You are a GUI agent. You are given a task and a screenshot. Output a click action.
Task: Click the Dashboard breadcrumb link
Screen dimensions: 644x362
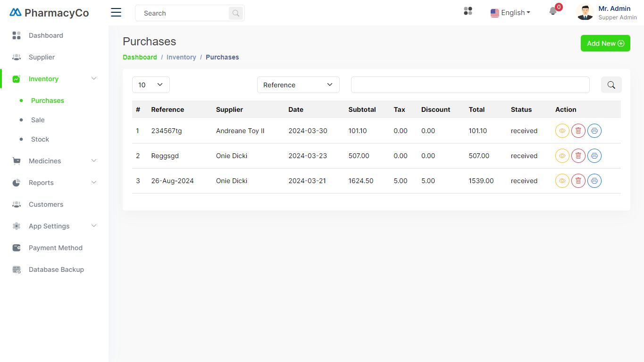point(140,57)
